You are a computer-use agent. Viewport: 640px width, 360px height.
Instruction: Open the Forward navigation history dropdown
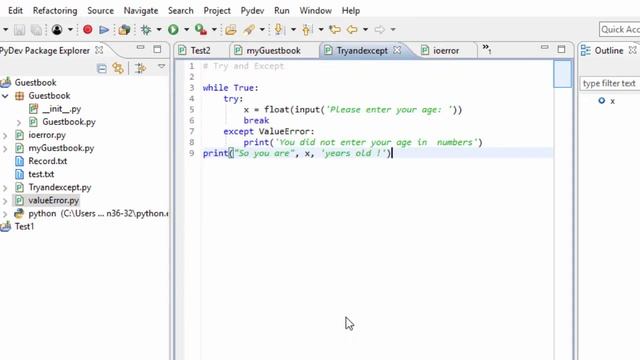point(393,30)
